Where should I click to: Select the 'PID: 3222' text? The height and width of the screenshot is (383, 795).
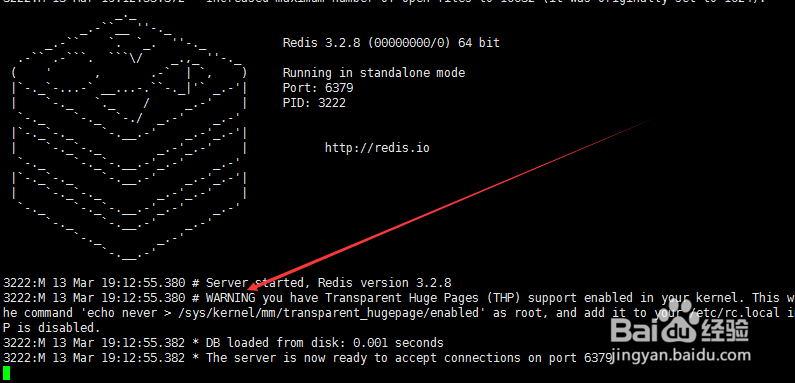[314, 103]
